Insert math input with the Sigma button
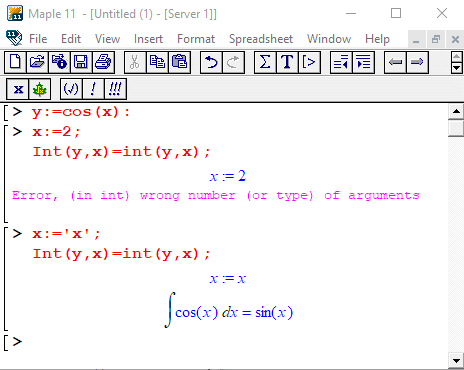This screenshot has width=464, height=370. pos(265,62)
